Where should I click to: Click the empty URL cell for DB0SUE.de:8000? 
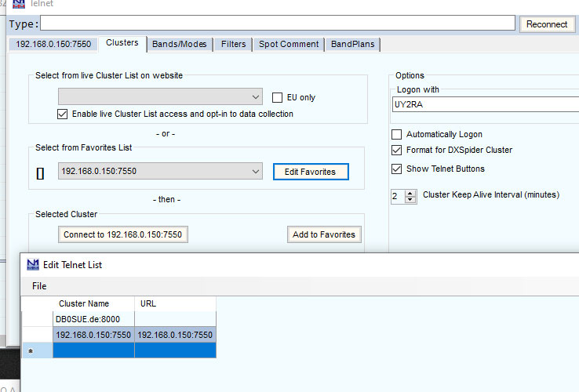point(176,319)
